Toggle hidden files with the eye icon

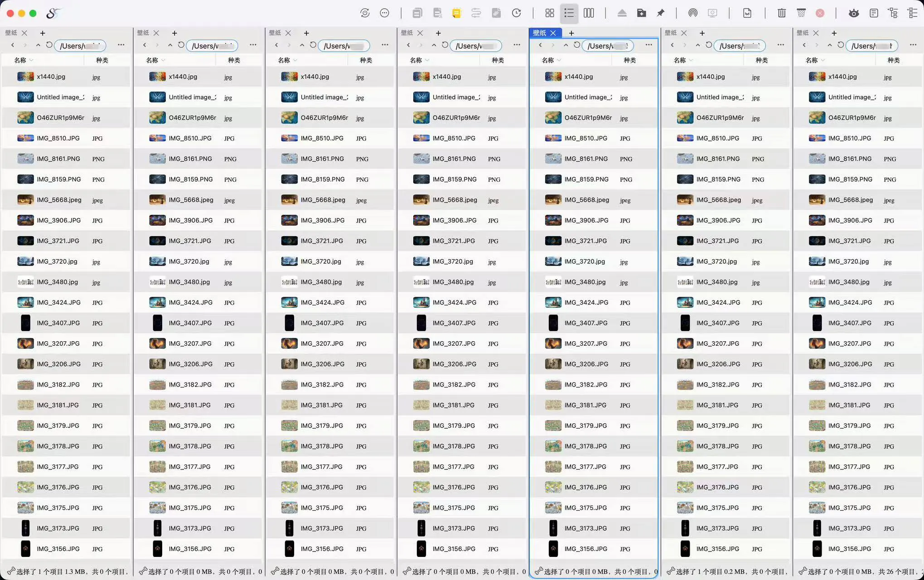click(x=854, y=13)
